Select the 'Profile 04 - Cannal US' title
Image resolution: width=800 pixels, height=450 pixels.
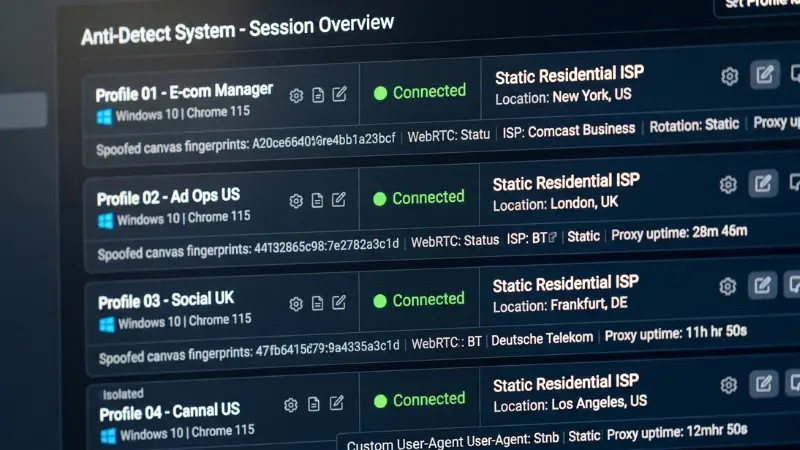click(x=169, y=412)
